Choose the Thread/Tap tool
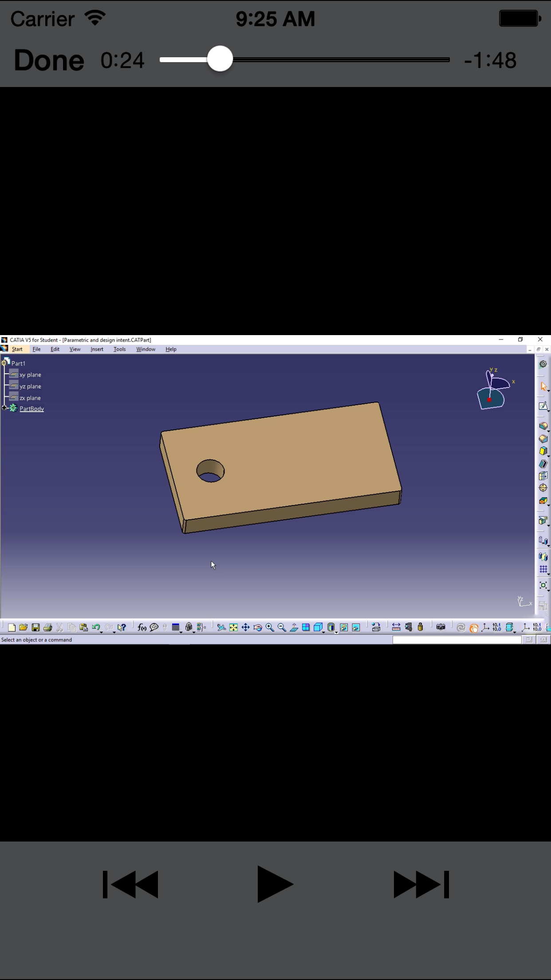 (x=543, y=488)
